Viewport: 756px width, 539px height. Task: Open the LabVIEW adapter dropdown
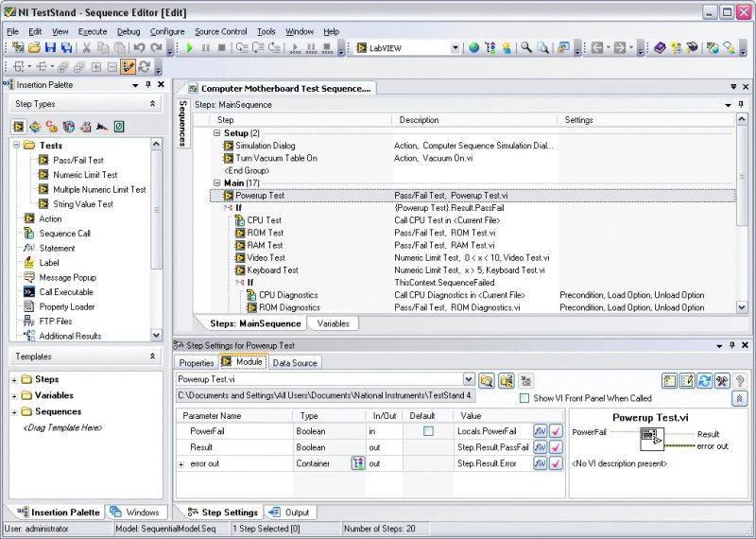click(455, 47)
